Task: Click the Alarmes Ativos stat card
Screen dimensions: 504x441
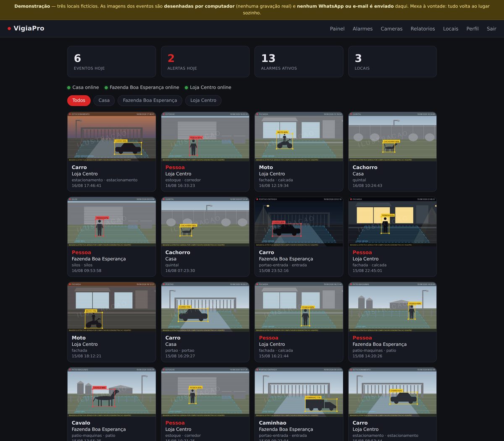Action: click(299, 62)
